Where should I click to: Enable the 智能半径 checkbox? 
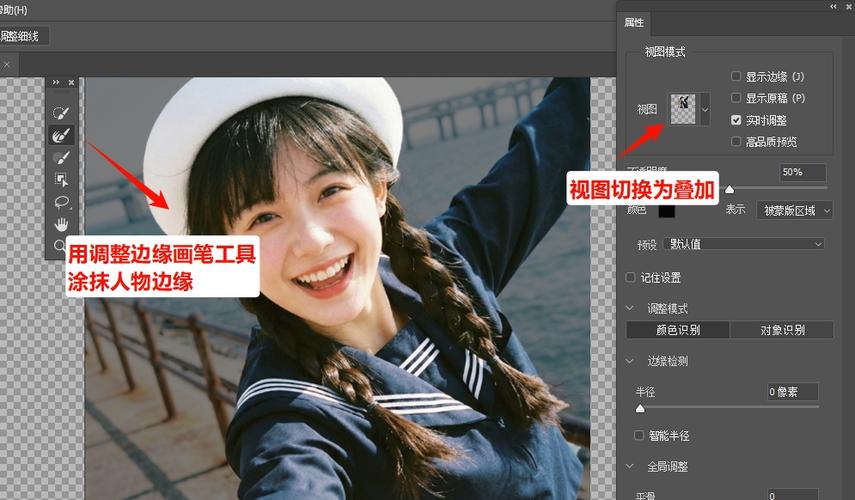[x=639, y=435]
